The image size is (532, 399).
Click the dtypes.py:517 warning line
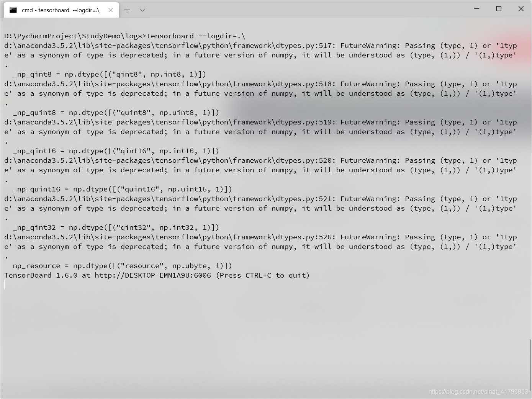[x=260, y=46]
